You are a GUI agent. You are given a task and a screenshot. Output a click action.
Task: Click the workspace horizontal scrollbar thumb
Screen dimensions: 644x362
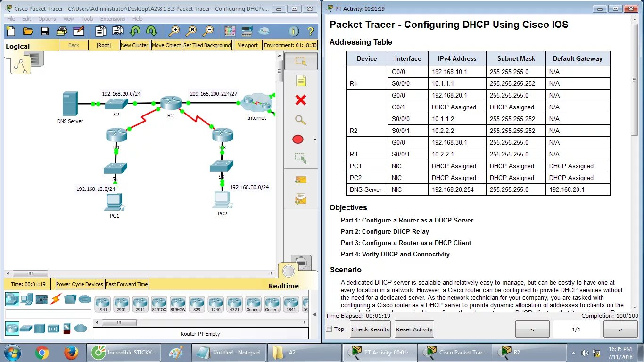click(x=30, y=273)
